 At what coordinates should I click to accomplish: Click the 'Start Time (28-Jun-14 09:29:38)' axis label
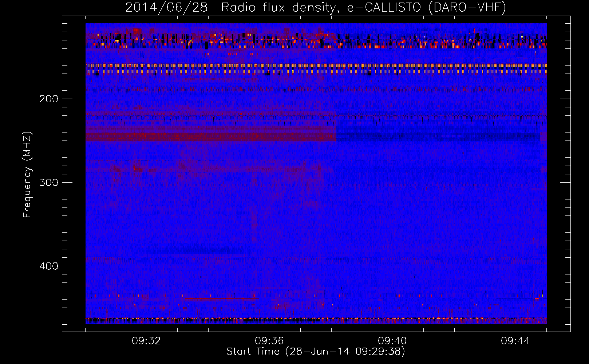point(316,352)
